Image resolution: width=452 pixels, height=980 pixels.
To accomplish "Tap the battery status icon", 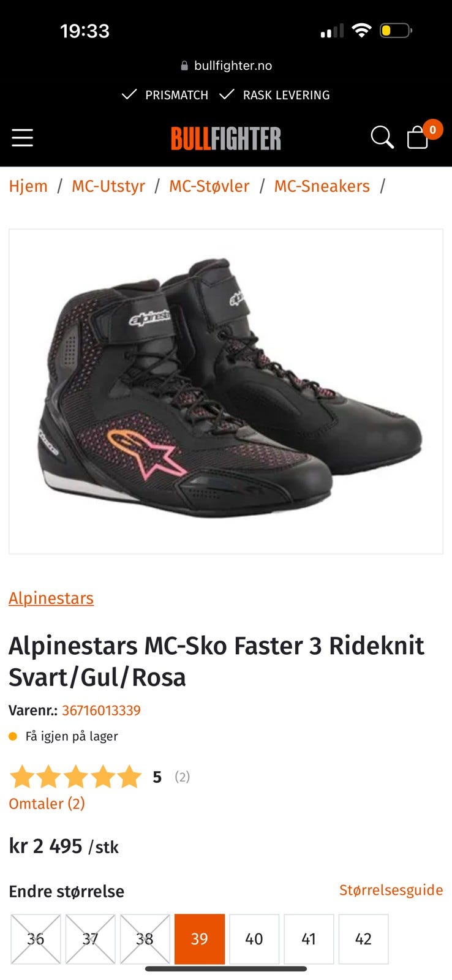I will 396,30.
